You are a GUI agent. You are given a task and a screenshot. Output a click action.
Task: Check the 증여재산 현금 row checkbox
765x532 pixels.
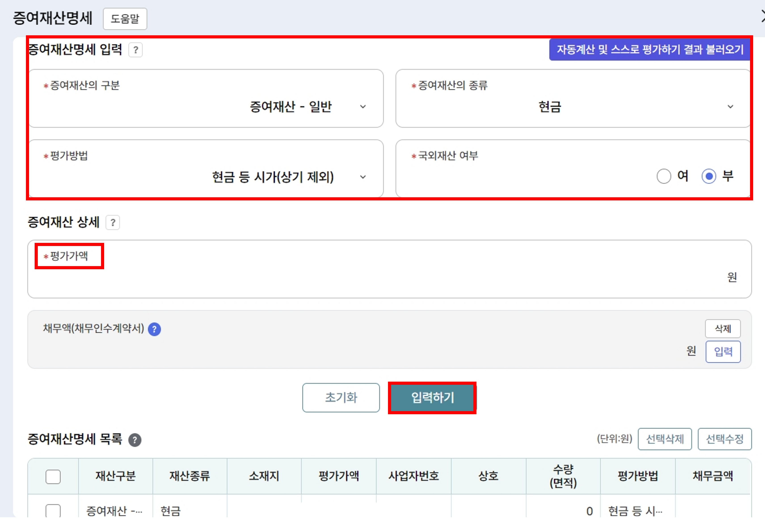pos(53,510)
